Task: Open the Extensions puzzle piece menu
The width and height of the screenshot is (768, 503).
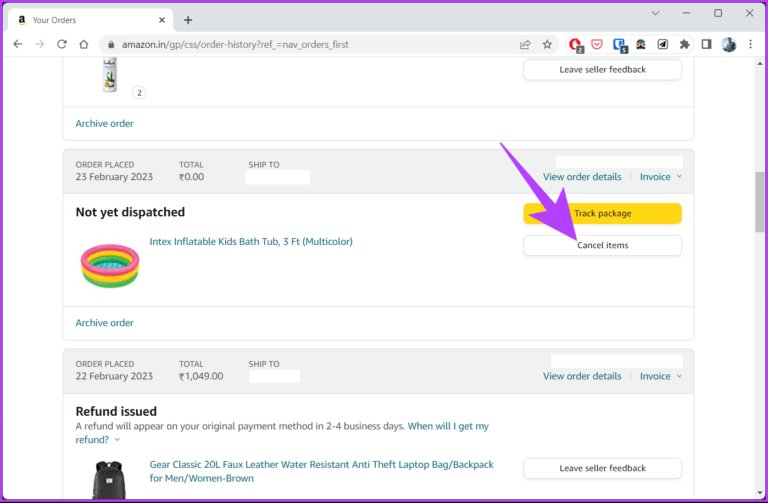Action: point(684,45)
